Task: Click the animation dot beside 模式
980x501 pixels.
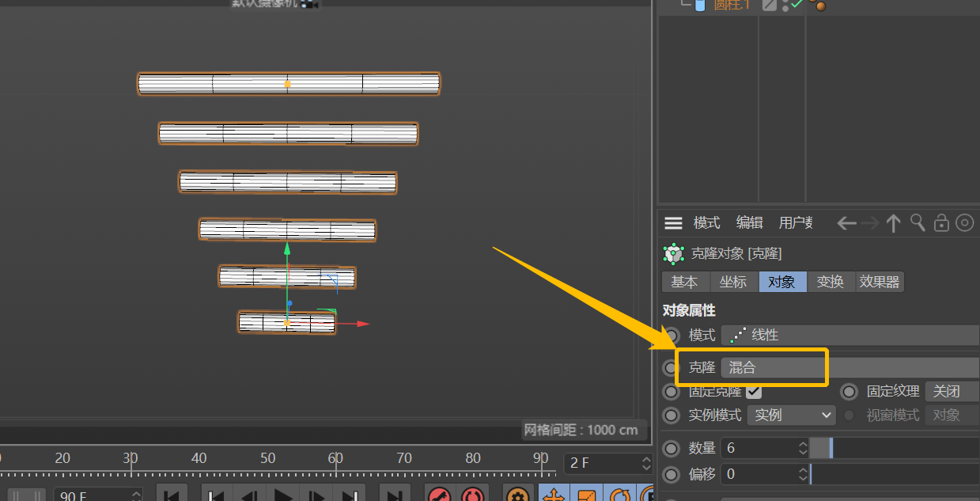Action: tap(672, 336)
